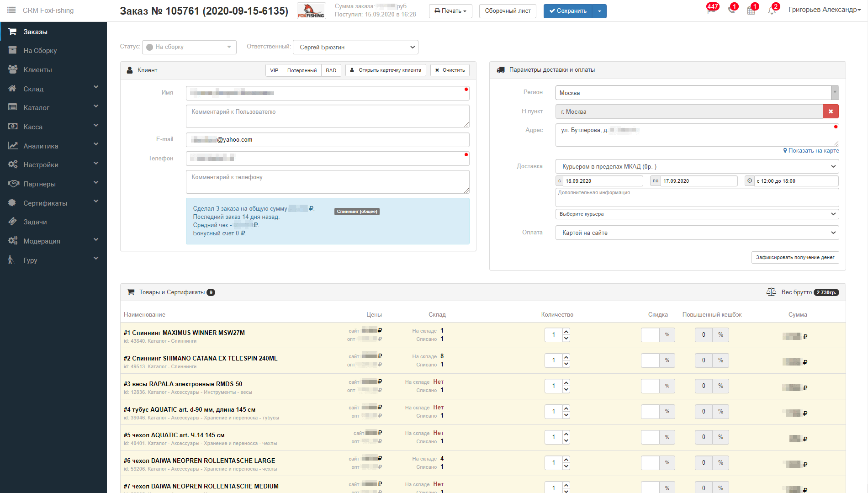Viewport: 868px width, 493px height.
Task: Toggle the Потерянный client flag
Action: pos(302,70)
